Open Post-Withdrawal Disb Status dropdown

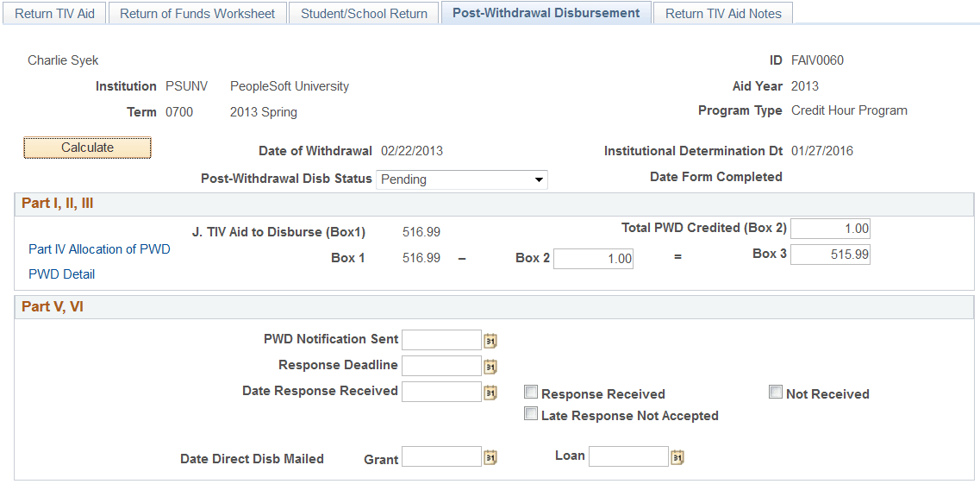[462, 179]
